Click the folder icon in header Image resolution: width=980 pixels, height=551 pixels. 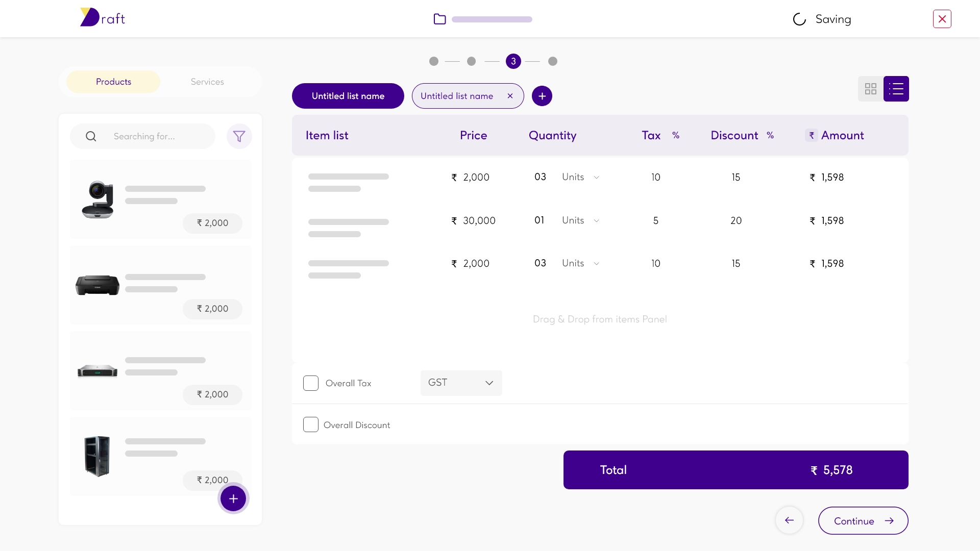coord(439,19)
